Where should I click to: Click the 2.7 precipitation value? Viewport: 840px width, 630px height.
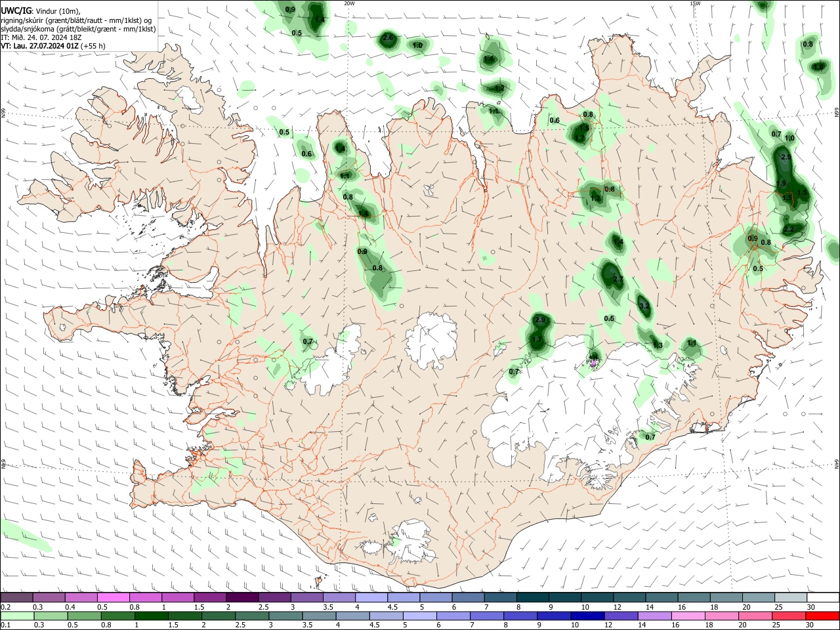(618, 279)
